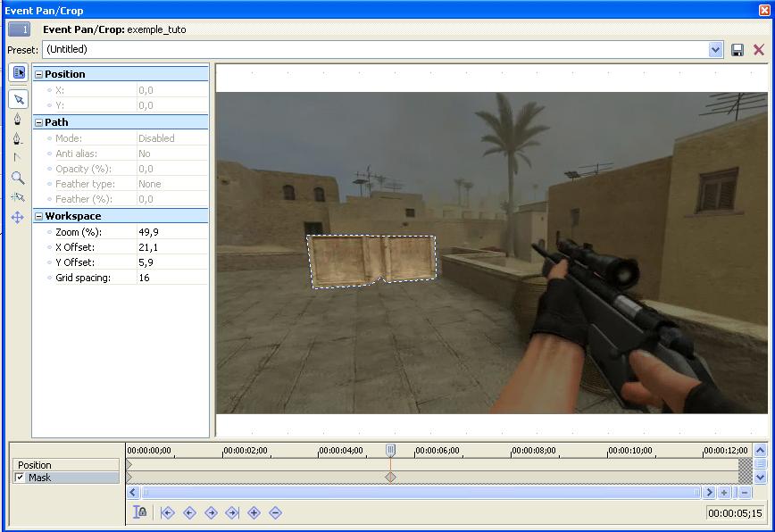Viewport: 775px width, 532px height.
Task: Select the Zoom magnifier tool
Action: click(17, 178)
